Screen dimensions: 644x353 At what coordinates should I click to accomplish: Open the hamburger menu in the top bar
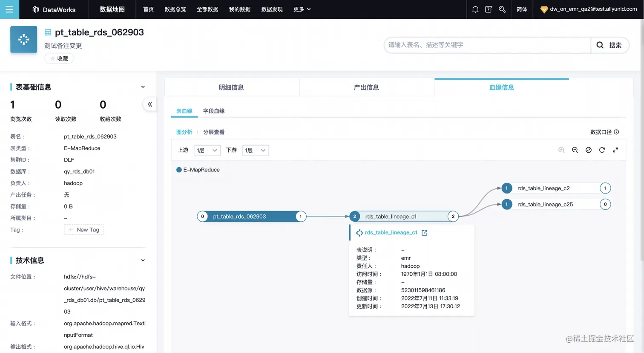coord(9,9)
